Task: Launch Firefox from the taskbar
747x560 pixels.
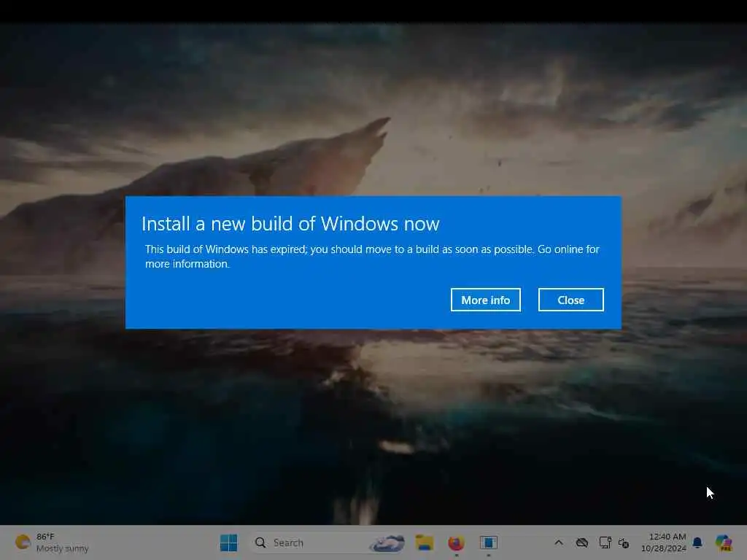Action: (456, 542)
